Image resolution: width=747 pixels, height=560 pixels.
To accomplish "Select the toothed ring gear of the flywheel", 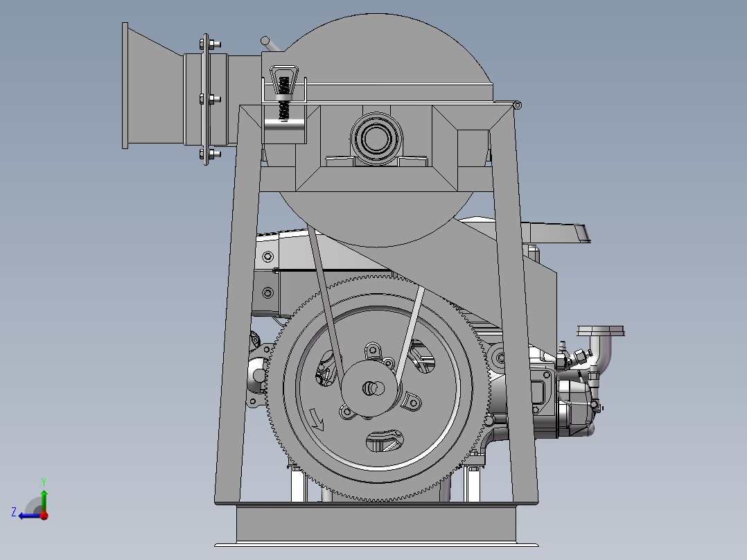I will 274,388.
